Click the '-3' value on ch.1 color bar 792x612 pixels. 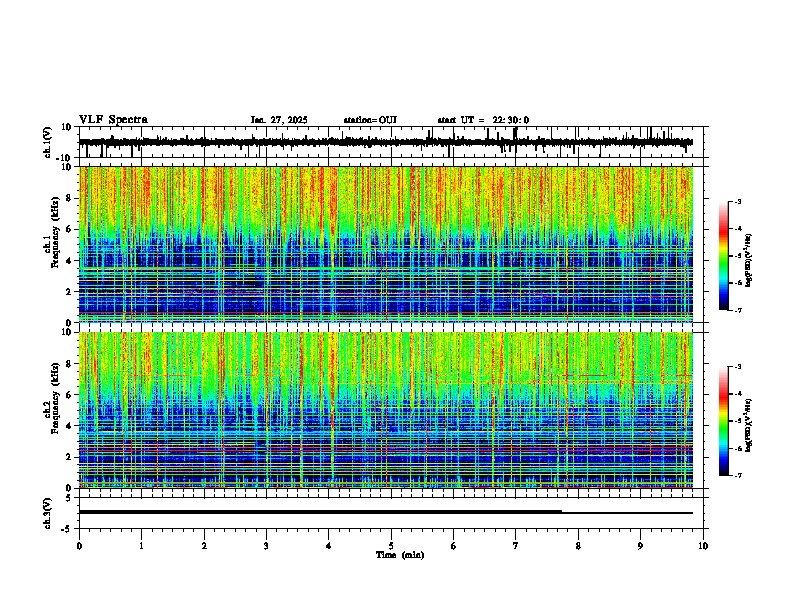[738, 202]
